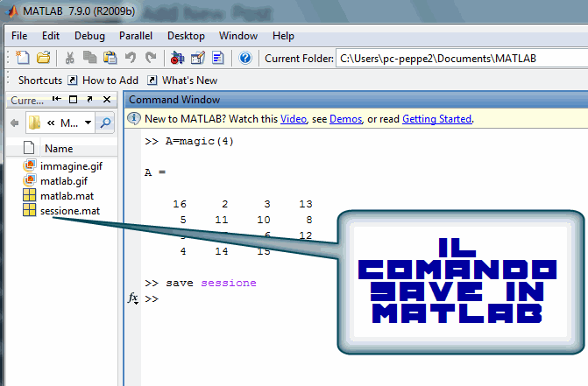The image size is (588, 386).
Task: Click the info icon in the banner
Action: (134, 118)
